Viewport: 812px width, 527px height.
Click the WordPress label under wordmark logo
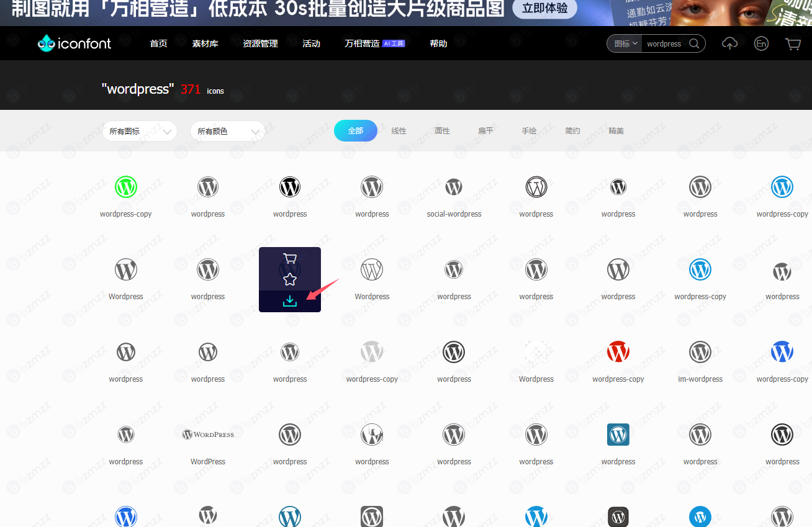[208, 462]
